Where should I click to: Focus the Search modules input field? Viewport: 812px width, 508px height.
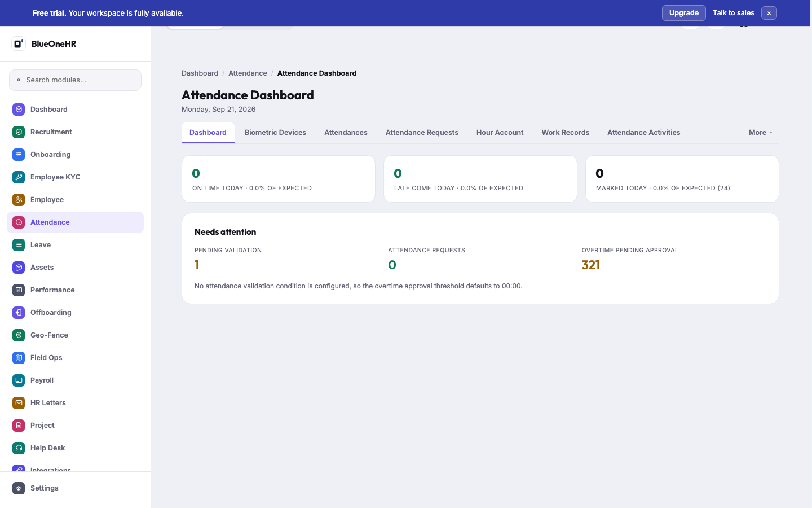[x=75, y=80]
